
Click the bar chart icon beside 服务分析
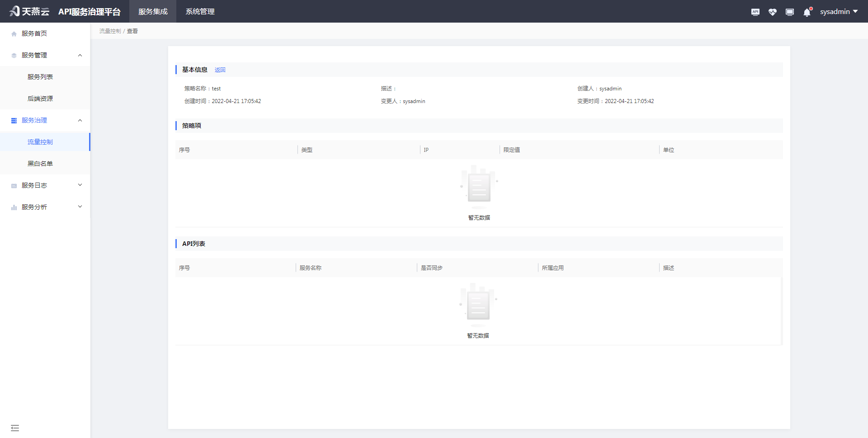click(14, 207)
